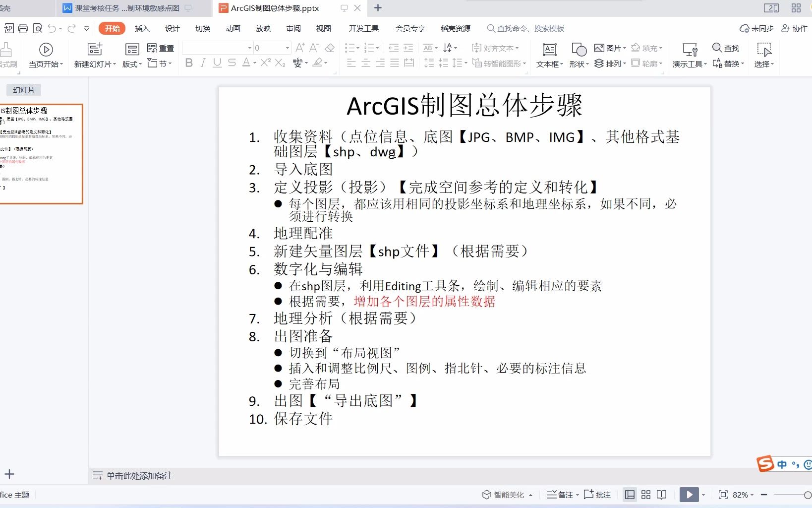Switch to the 视图 ribbon tab
The height and width of the screenshot is (508, 812).
pos(323,28)
